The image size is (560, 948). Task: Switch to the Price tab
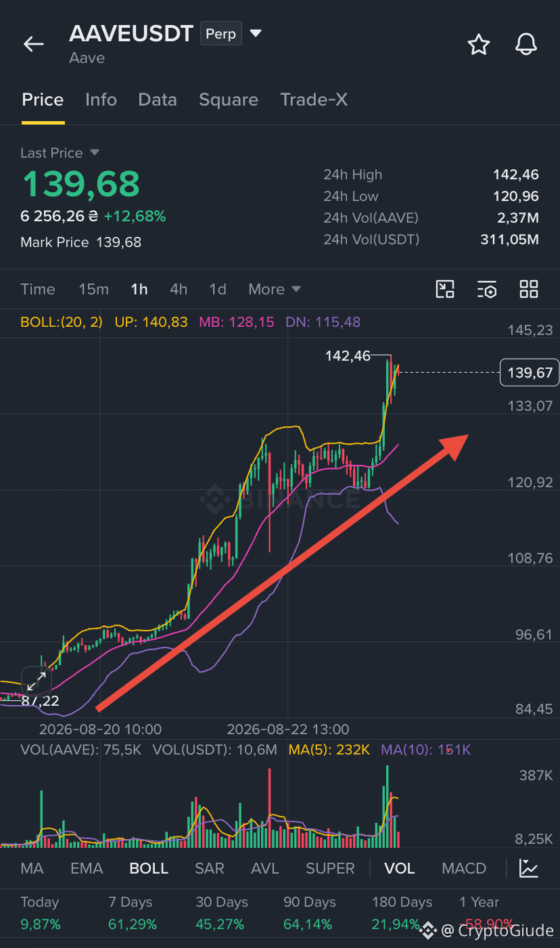coord(43,100)
